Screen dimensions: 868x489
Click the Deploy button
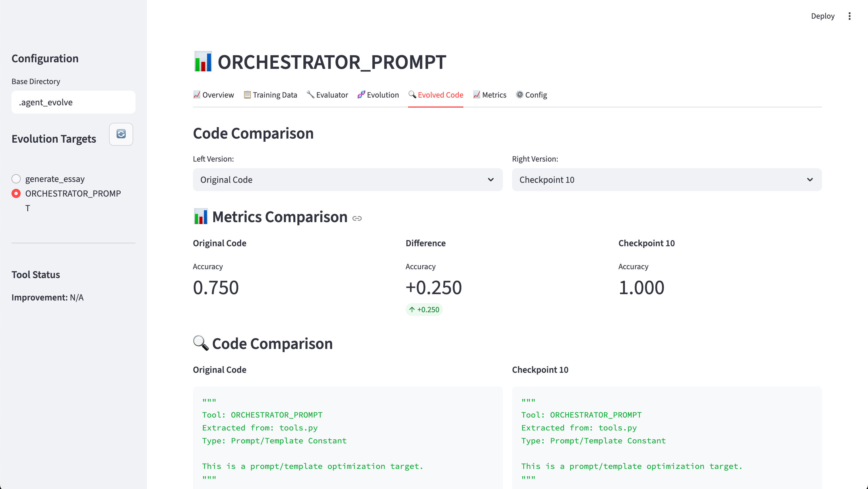(x=823, y=16)
